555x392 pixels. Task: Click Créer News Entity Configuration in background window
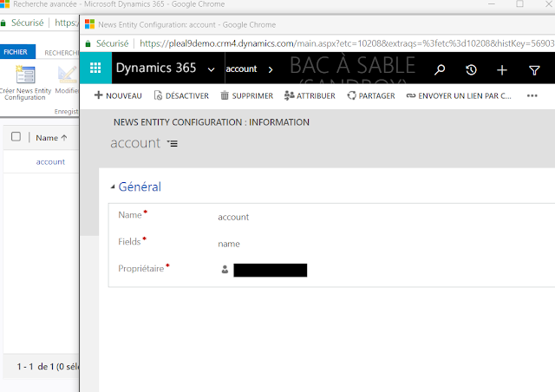tap(25, 83)
